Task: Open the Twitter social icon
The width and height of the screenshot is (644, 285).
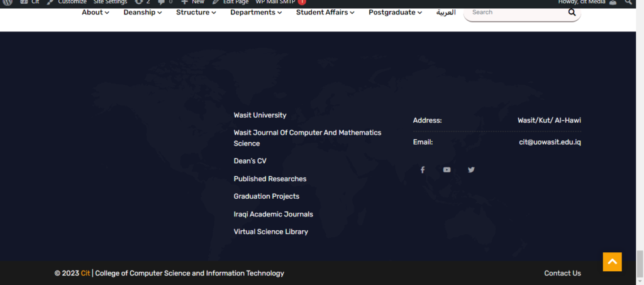Action: pyautogui.click(x=471, y=170)
